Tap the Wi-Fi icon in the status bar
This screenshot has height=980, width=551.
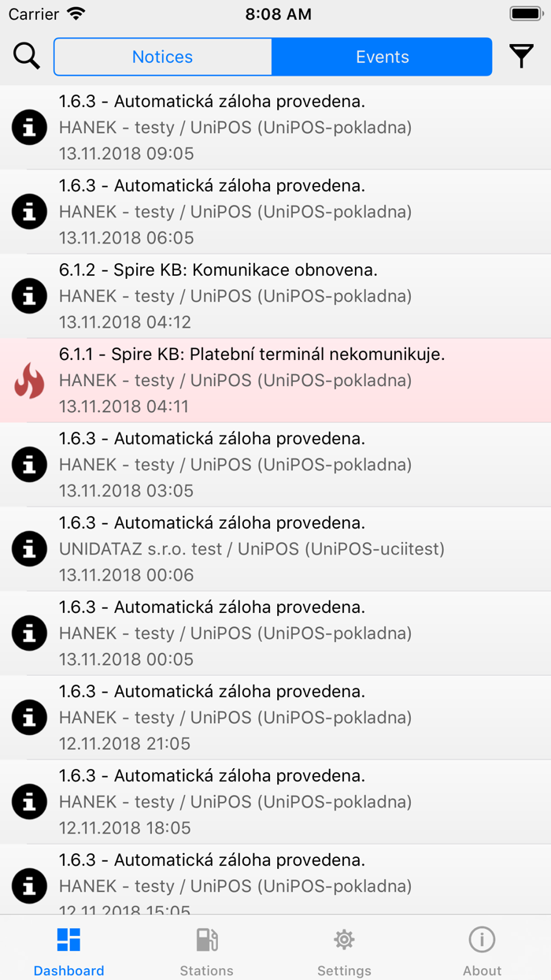click(73, 13)
